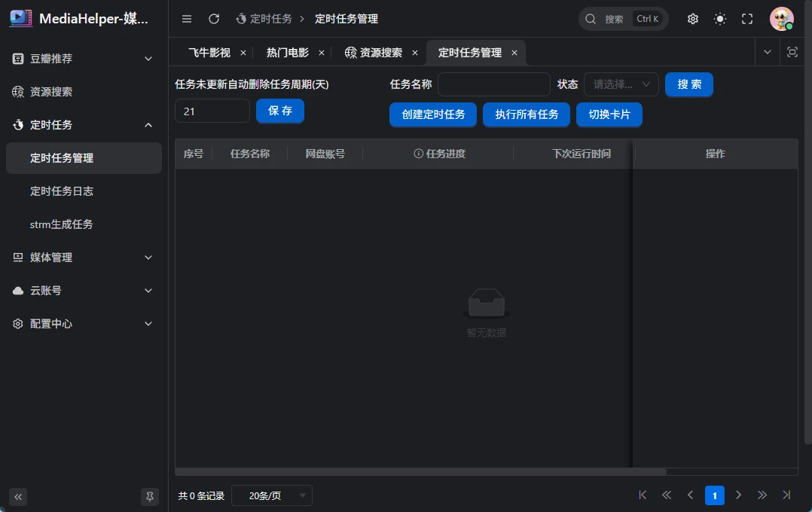Open the 状态 select dropdown
This screenshot has height=512, width=812.
tap(621, 84)
